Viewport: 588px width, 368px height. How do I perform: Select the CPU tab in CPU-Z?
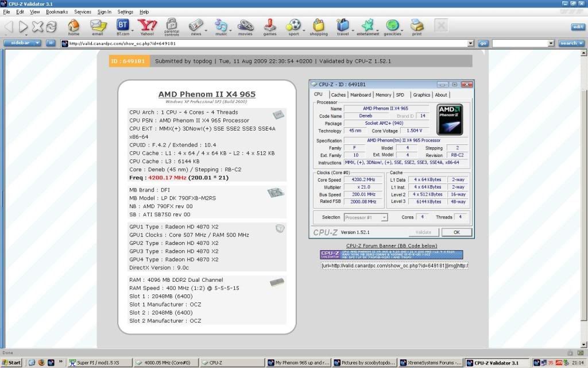tap(318, 94)
